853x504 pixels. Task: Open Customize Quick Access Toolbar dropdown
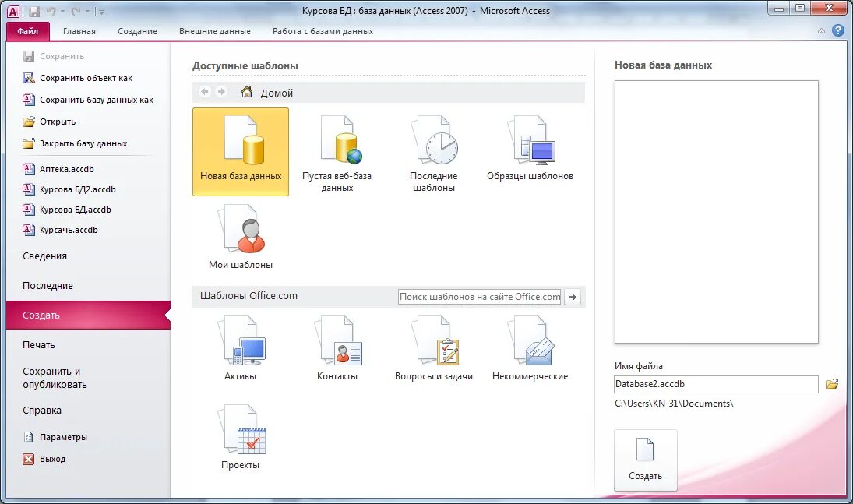point(100,11)
